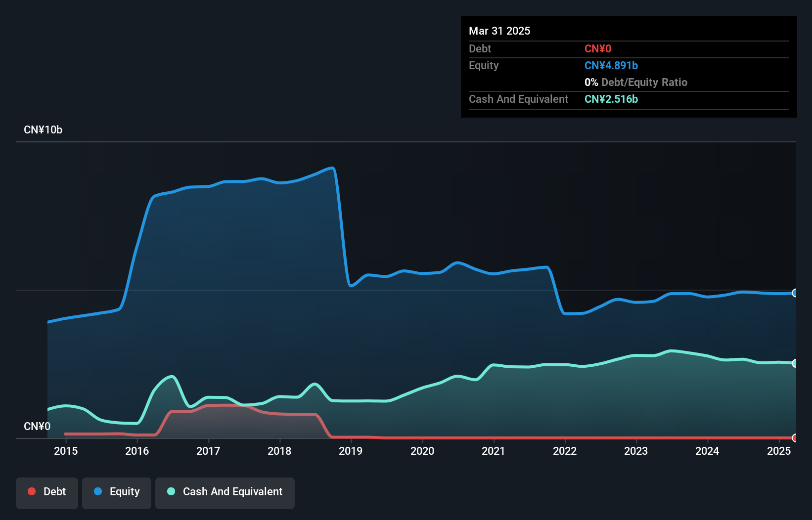Screen dimensions: 812x520
Task: Select the Debt end-point marker on chart
Action: coord(795,438)
